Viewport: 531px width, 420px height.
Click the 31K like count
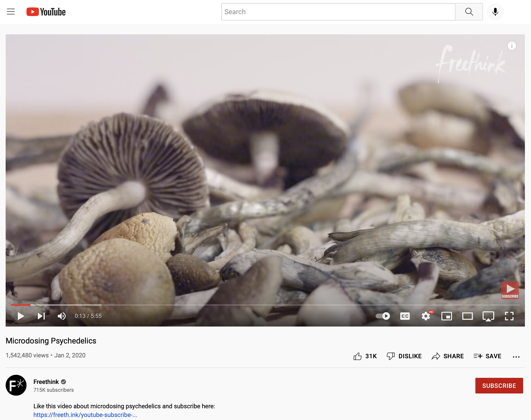[x=371, y=356]
